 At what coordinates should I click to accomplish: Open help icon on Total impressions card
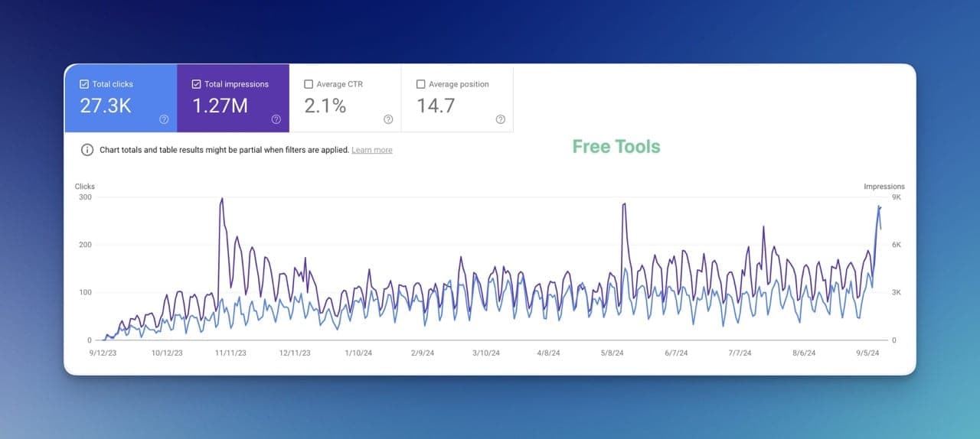coord(276,119)
